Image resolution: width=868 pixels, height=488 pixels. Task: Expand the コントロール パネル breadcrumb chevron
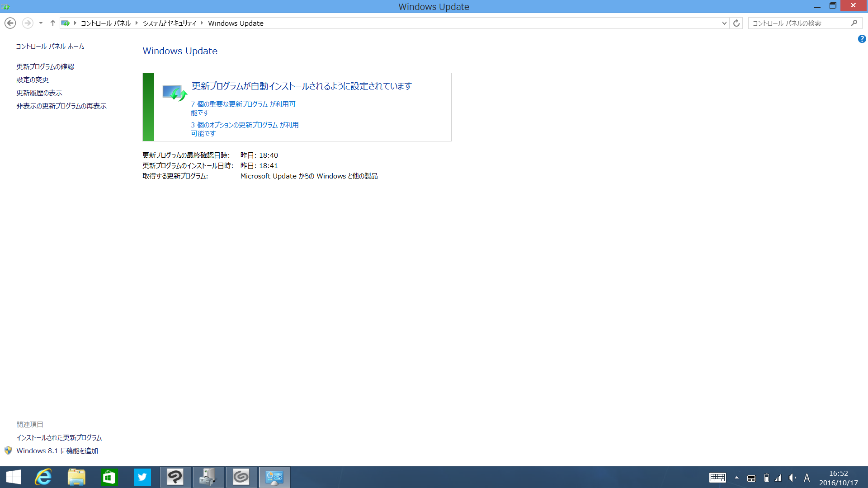137,23
